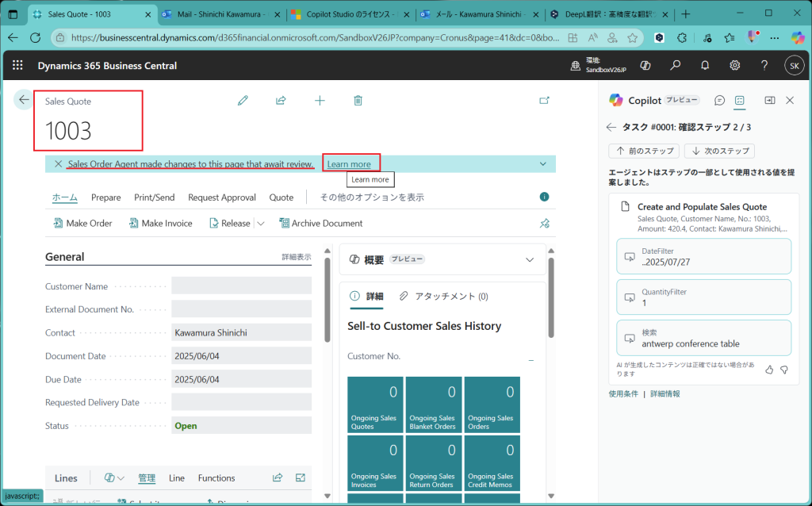The image size is (812, 506).
Task: Click the teal info circle icon
Action: (x=544, y=197)
